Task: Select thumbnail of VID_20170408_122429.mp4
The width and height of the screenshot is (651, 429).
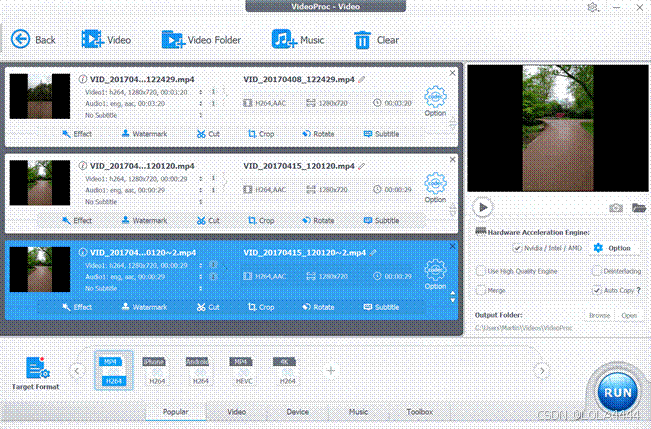Action: (40, 96)
